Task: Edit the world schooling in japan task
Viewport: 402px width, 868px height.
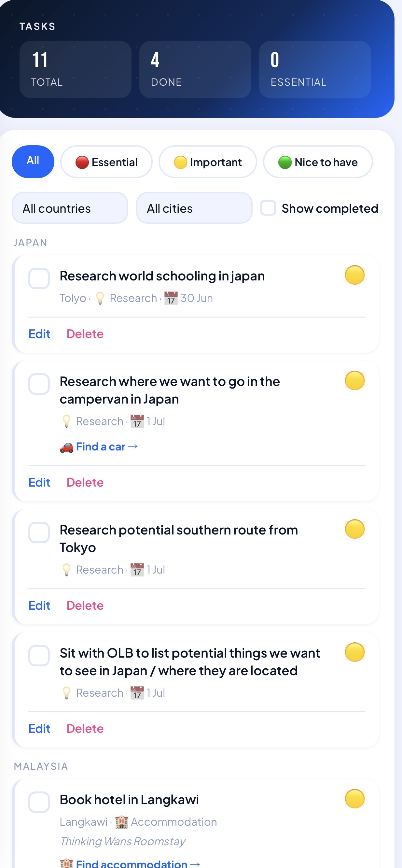Action: point(39,334)
